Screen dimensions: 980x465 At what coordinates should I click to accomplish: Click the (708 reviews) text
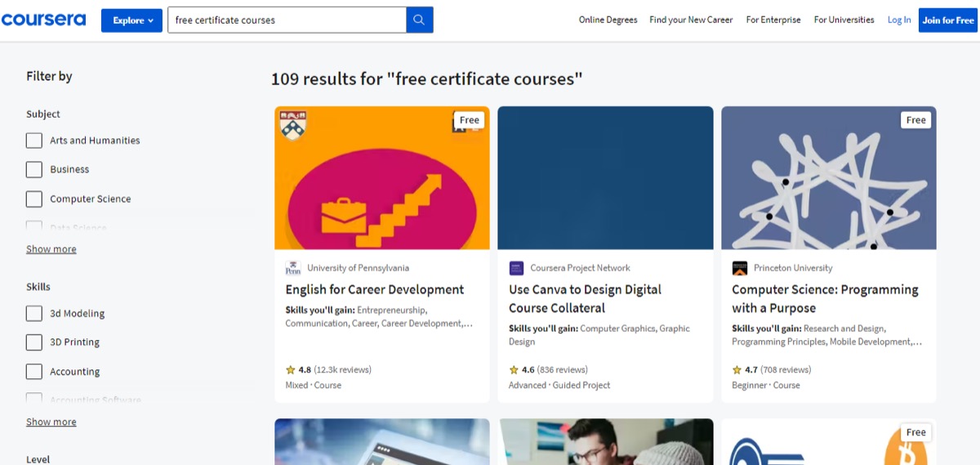786,369
